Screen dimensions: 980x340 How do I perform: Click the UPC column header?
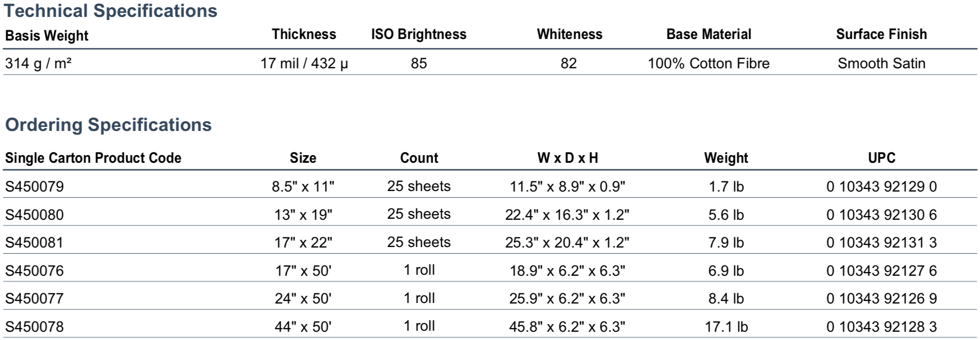coord(881,158)
